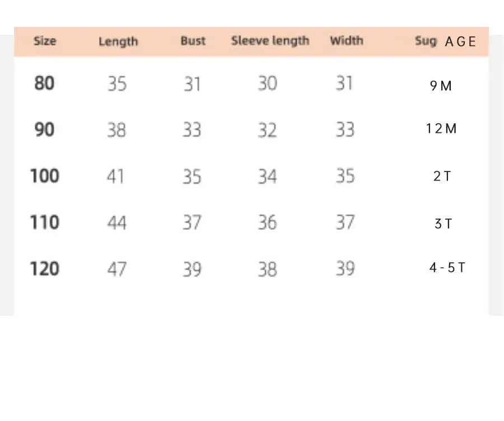Click length value 47 for size 120
This screenshot has width=504, height=421.
(x=117, y=269)
